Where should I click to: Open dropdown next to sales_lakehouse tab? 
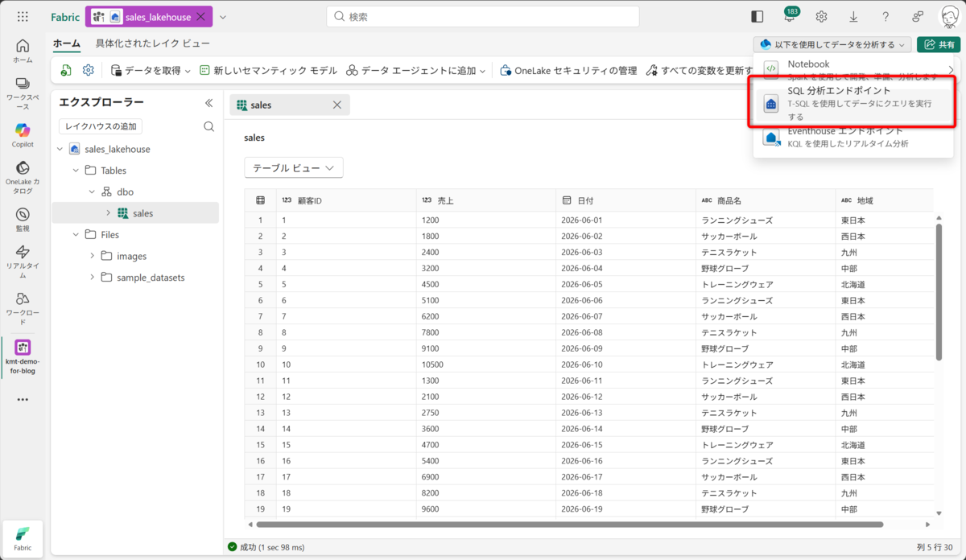[223, 17]
